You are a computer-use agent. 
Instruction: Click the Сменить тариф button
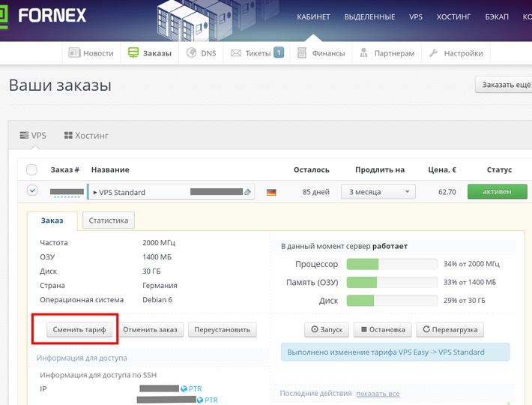tap(79, 330)
